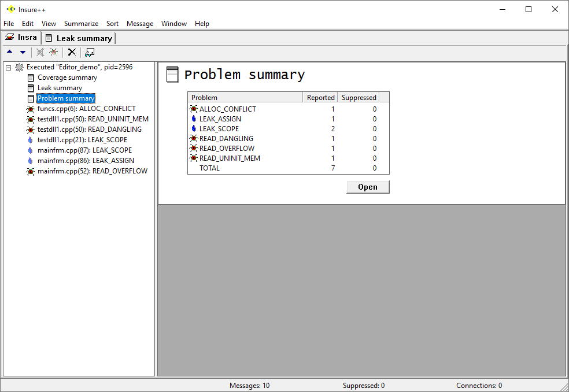569x392 pixels.
Task: Click the glasses view source toolbar icon
Action: (x=90, y=52)
